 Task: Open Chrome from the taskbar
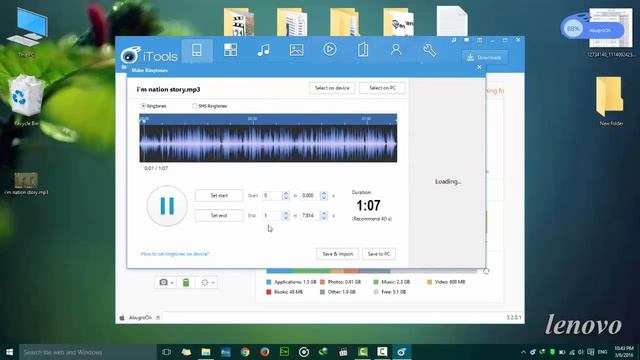245,352
